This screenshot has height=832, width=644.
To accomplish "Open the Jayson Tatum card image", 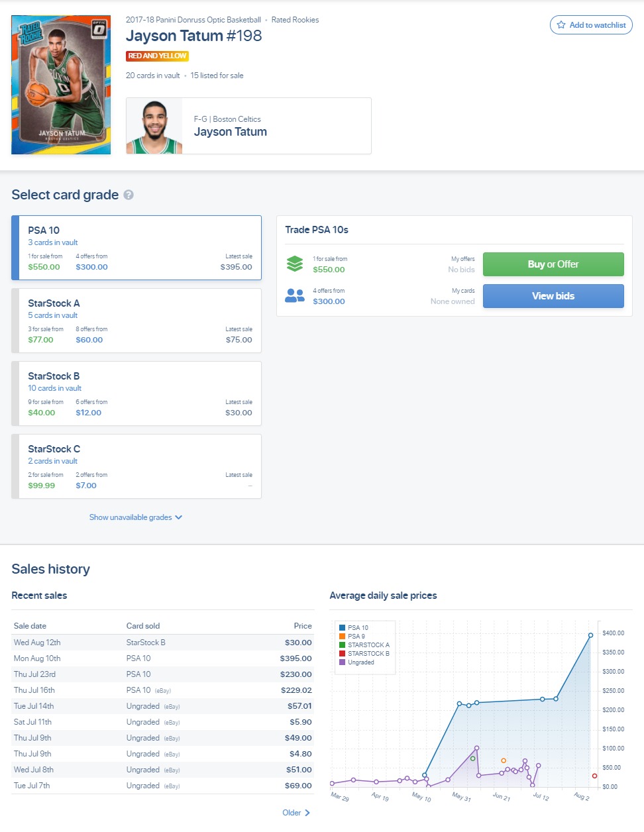I will 61,85.
